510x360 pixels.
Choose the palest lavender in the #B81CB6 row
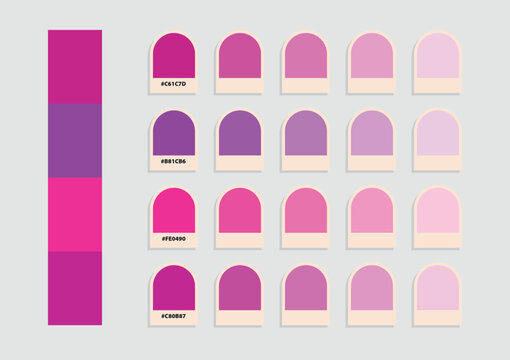[438, 133]
